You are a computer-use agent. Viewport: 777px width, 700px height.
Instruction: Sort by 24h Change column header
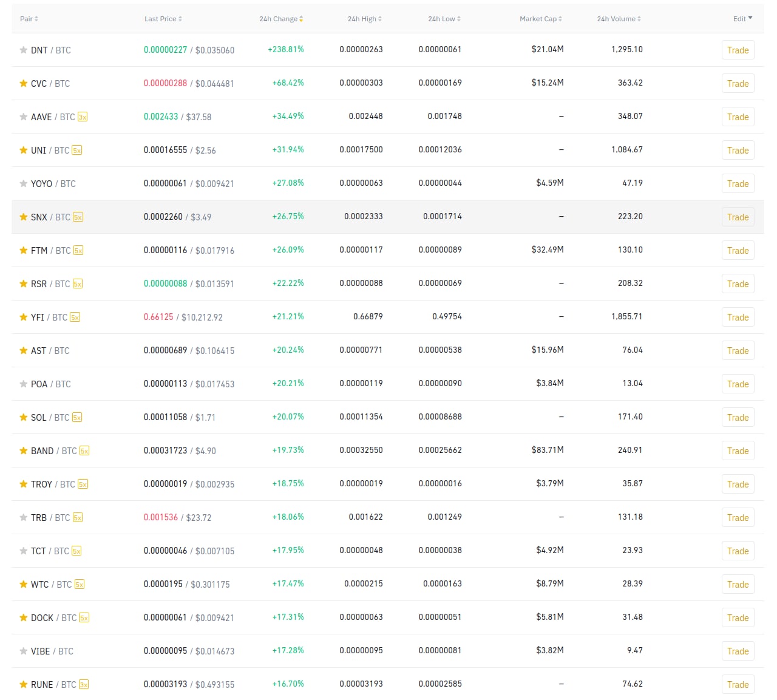(281, 19)
